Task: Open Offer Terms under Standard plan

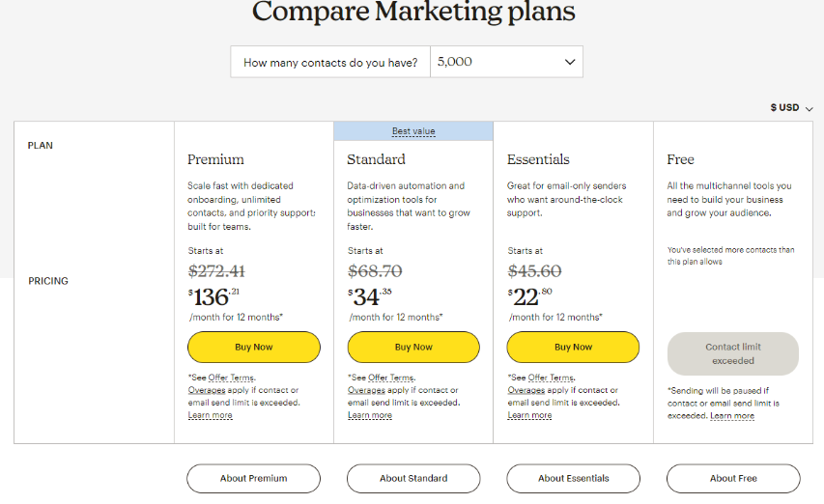Action: coord(391,378)
